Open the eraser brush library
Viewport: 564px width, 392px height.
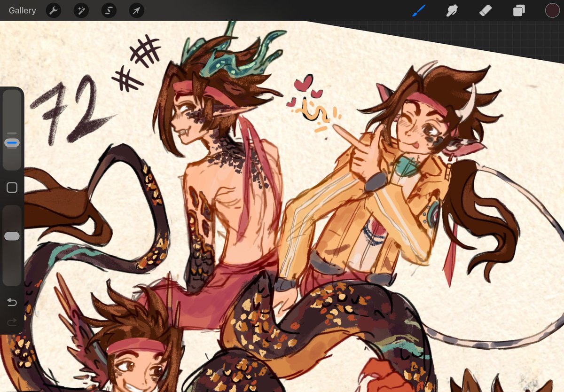pyautogui.click(x=485, y=10)
